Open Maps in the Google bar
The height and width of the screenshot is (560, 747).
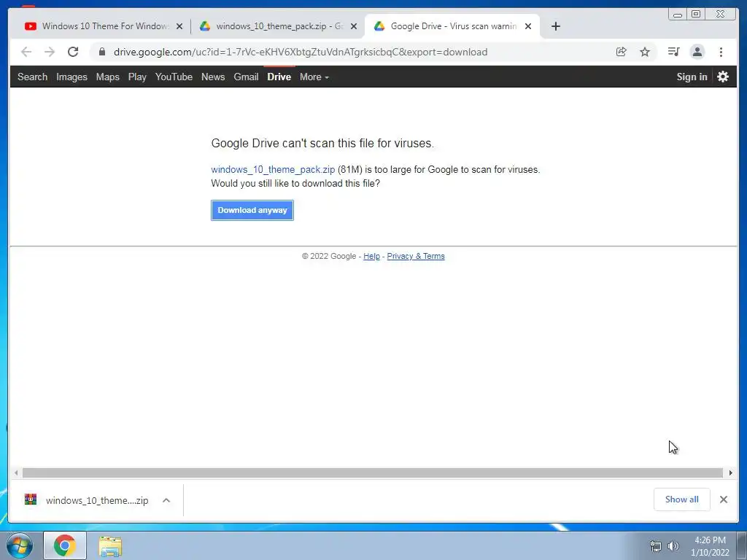108,77
